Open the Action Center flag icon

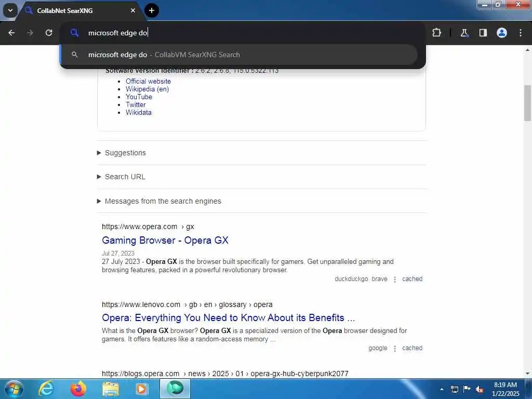[x=467, y=389]
